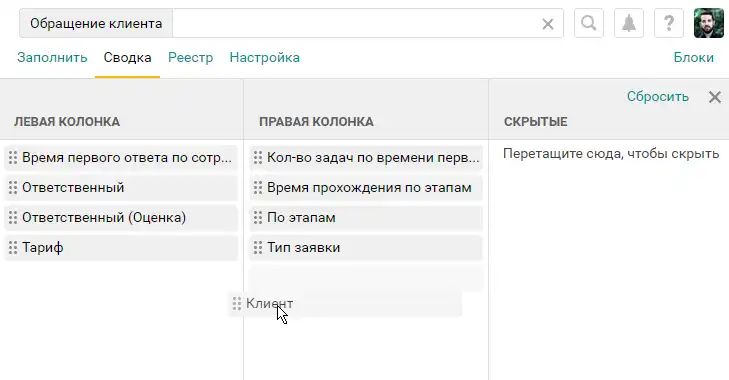729x380 pixels.
Task: Click the Обращение клиента search tag
Action: pos(96,23)
